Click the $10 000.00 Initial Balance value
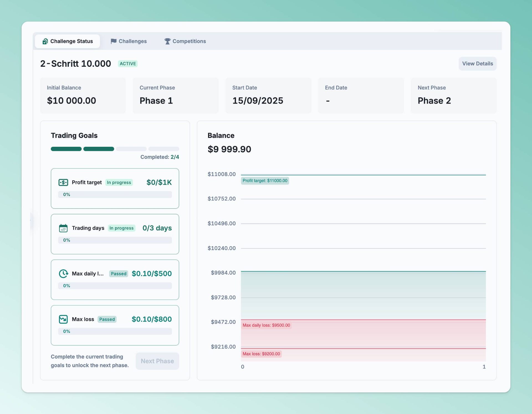This screenshot has height=414, width=532. pyautogui.click(x=71, y=101)
